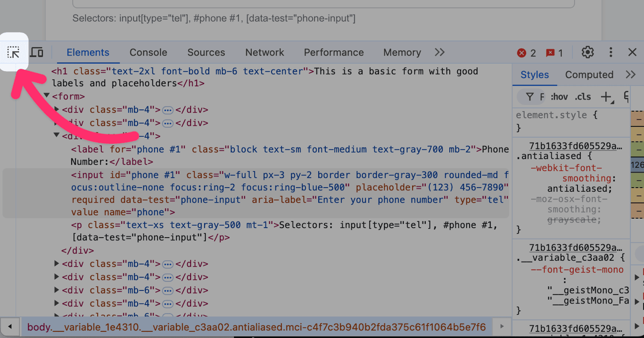The height and width of the screenshot is (338, 644).
Task: Go to the Network tab
Action: click(x=265, y=52)
